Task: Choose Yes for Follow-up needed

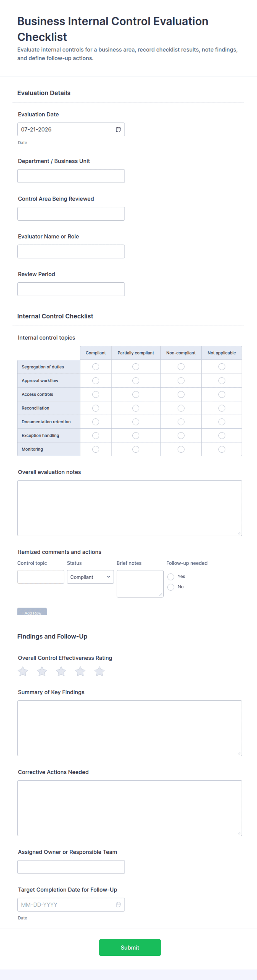Action: pyautogui.click(x=171, y=577)
